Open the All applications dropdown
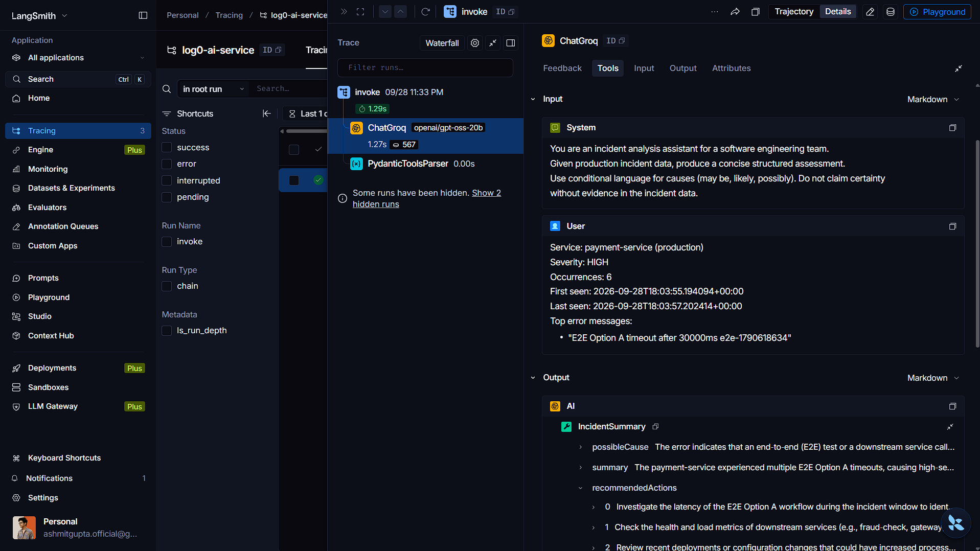Viewport: 980px width, 551px height. (78, 58)
